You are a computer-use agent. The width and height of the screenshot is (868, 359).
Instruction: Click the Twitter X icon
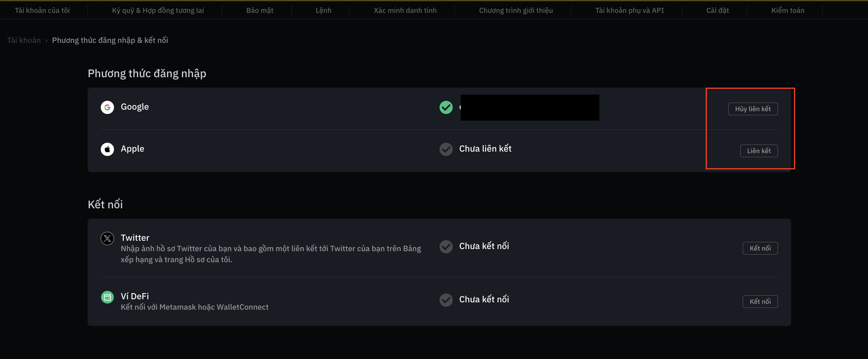point(107,238)
